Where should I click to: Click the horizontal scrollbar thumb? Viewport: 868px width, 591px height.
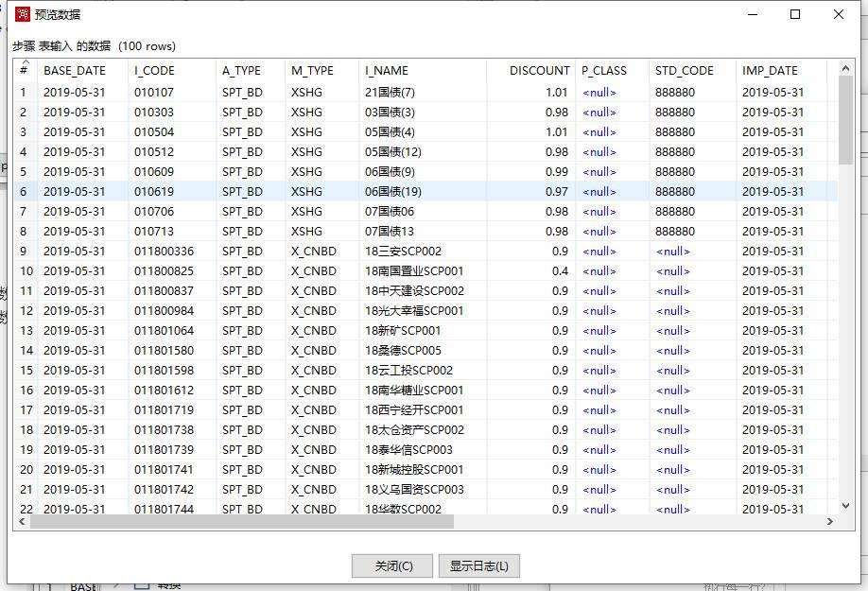click(242, 521)
